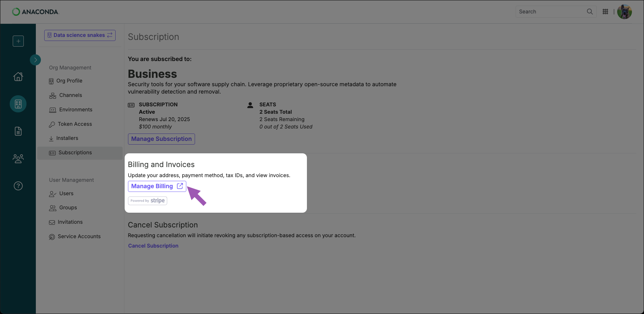Screen dimensions: 644x314
Task: Click the plus icon to create new
Action: (x=18, y=41)
